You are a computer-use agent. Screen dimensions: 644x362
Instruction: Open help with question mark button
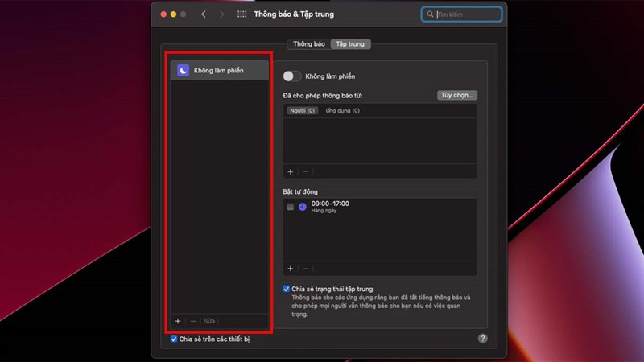[482, 338]
